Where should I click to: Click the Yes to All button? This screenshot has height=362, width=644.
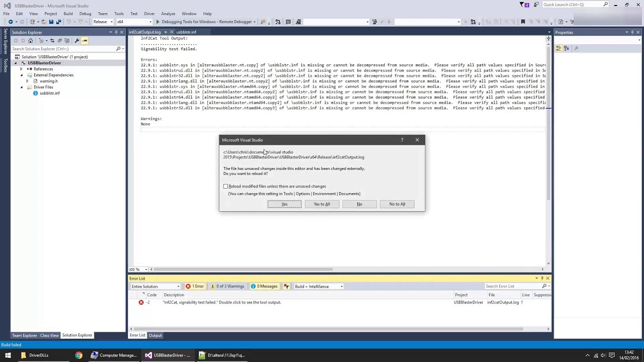click(322, 204)
